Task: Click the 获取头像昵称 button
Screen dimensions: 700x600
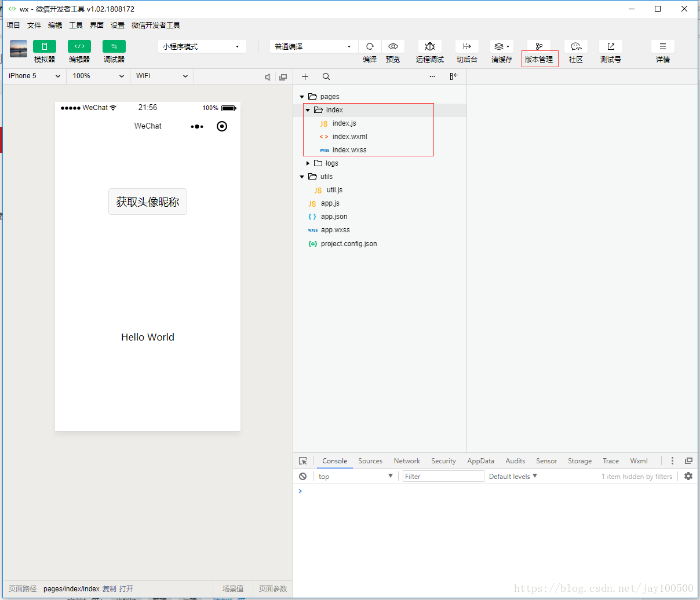Action: pos(148,202)
